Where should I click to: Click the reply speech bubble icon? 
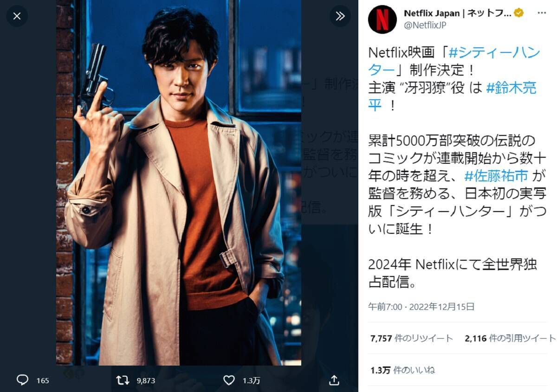(22, 380)
